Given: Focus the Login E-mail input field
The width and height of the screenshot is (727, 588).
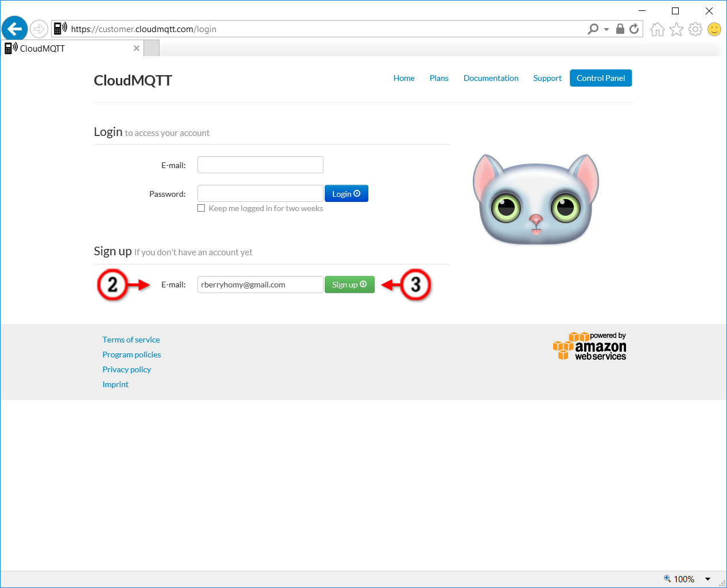Looking at the screenshot, I should pos(261,165).
